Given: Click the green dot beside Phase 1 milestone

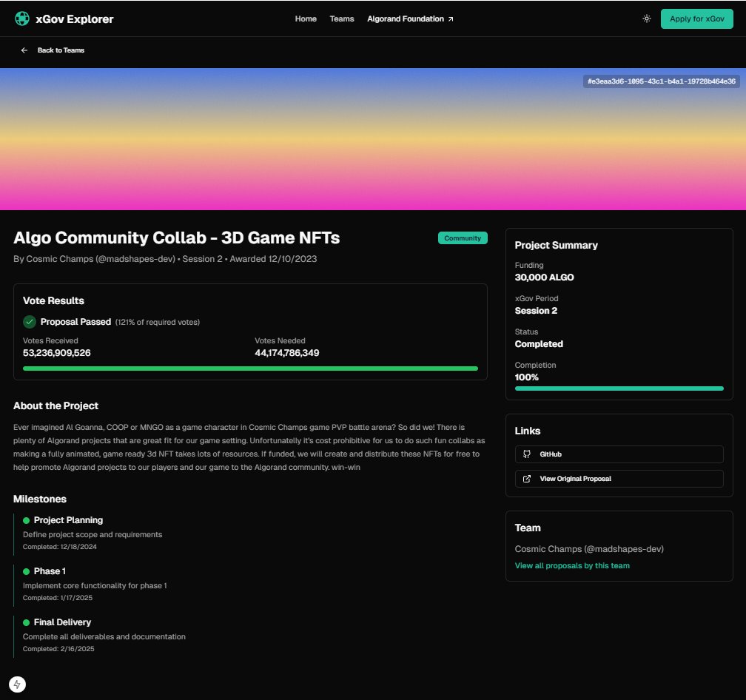Looking at the screenshot, I should [x=26, y=571].
